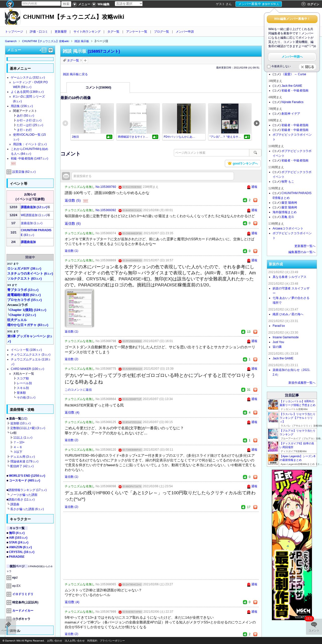Check the 今後表示しない checkbox
The height and width of the screenshot is (644, 322).
click(x=269, y=67)
